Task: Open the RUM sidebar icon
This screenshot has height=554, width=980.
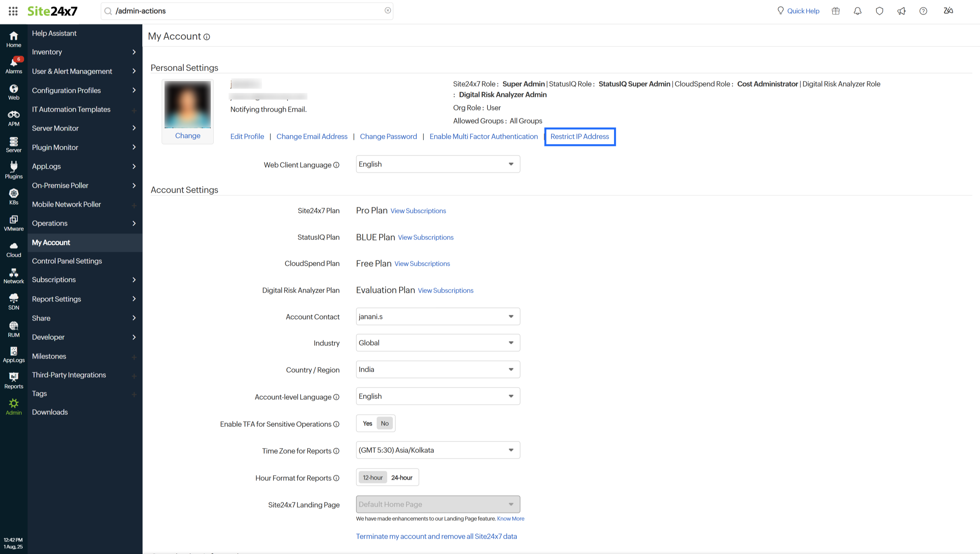Action: click(x=14, y=329)
